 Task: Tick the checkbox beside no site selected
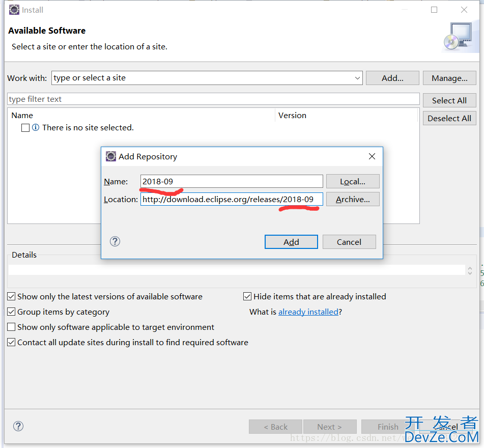coord(25,127)
